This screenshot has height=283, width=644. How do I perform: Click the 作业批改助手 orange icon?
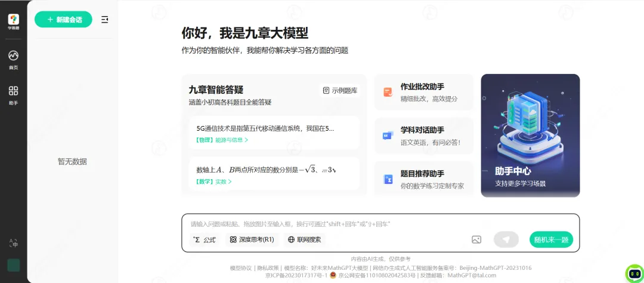(388, 92)
